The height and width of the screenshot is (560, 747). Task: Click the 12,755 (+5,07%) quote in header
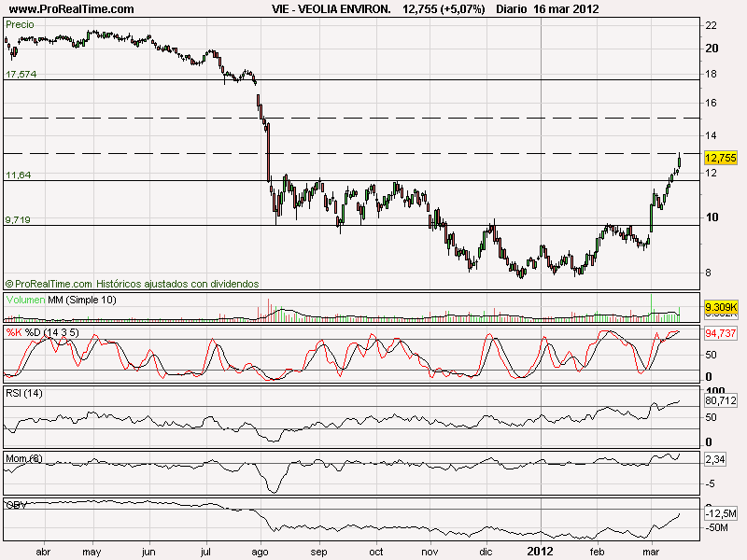(x=444, y=8)
